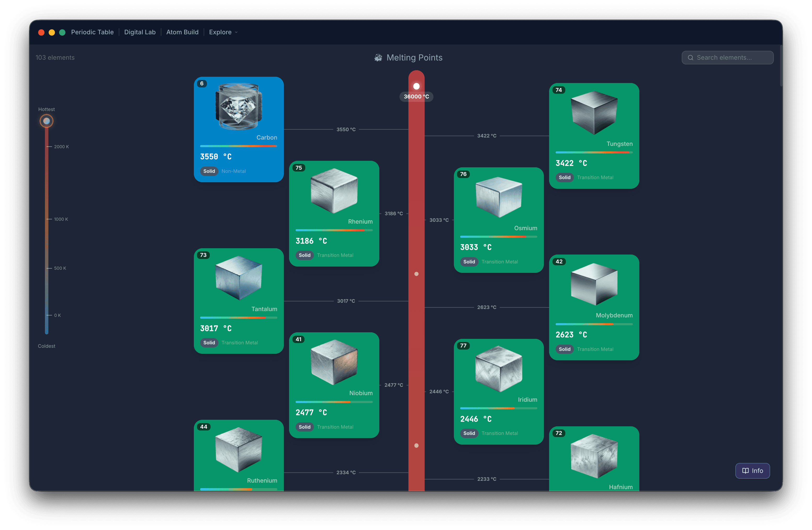This screenshot has width=812, height=530.
Task: Click the Niobium cube icon
Action: (x=334, y=362)
